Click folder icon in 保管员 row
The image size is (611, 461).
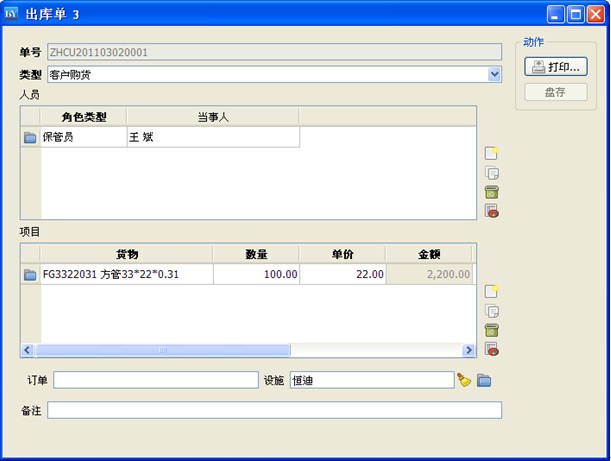(x=30, y=138)
